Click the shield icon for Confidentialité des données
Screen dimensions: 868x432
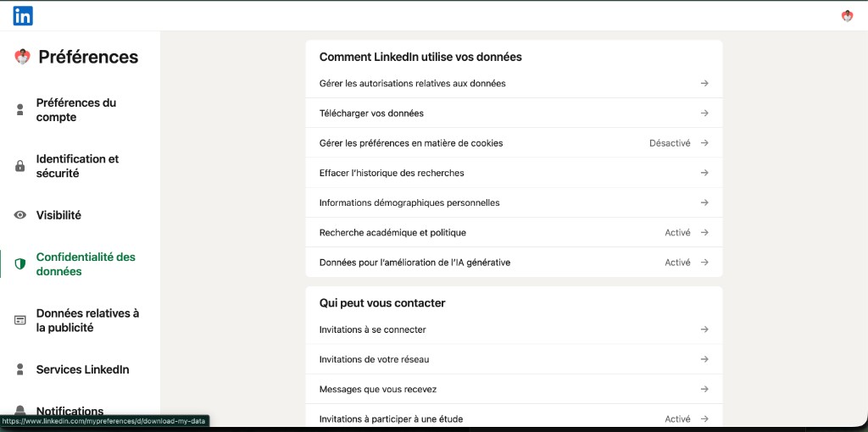[x=20, y=263]
